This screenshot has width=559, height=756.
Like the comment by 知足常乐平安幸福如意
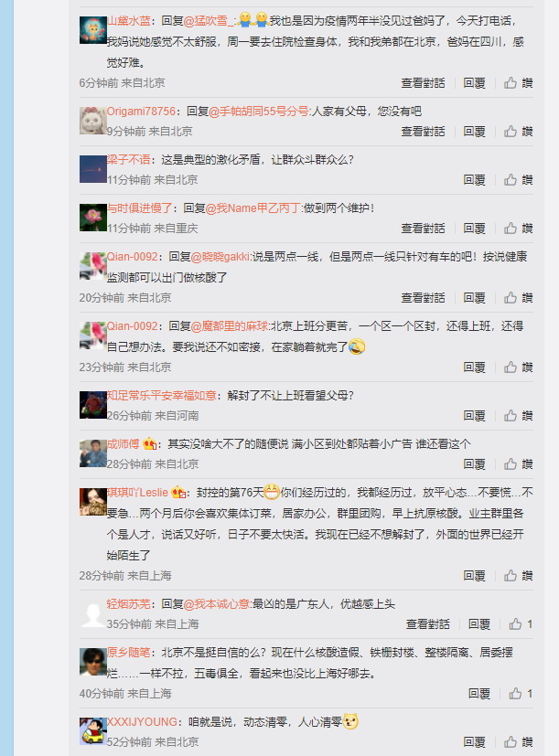pyautogui.click(x=518, y=416)
